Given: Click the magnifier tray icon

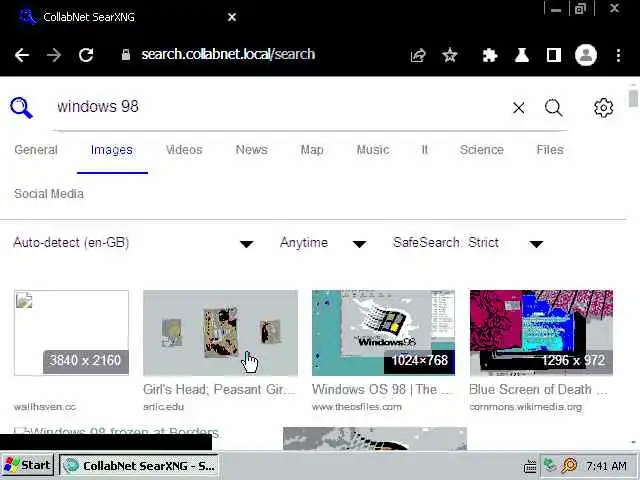Looking at the screenshot, I should [569, 465].
